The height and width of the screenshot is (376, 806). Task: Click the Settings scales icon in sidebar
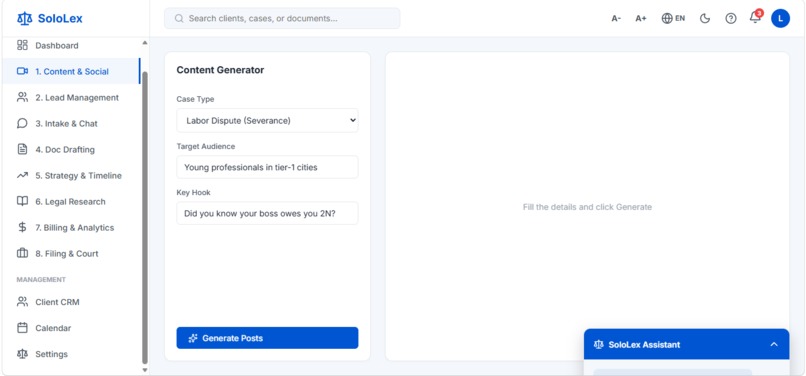point(22,354)
